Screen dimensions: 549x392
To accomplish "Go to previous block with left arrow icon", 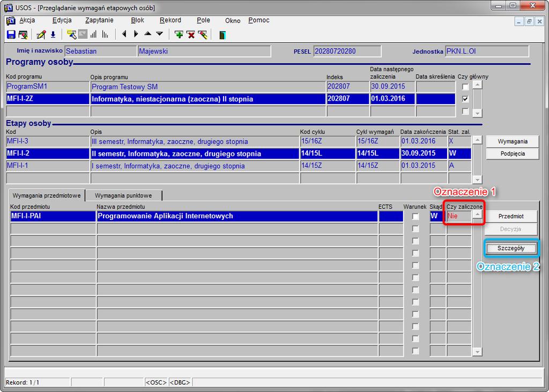I will click(x=124, y=34).
